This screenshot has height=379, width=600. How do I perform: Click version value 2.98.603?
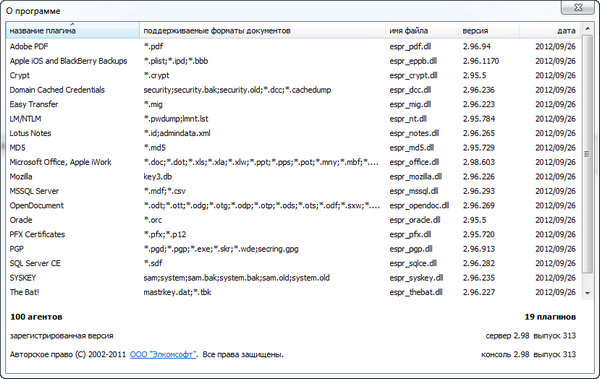pyautogui.click(x=479, y=162)
